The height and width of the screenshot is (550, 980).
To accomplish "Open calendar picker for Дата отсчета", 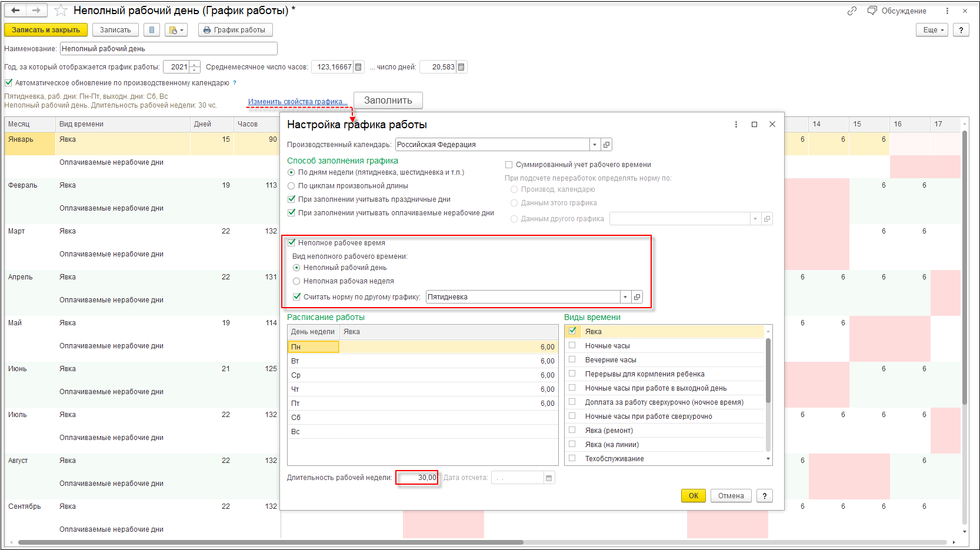I will click(x=549, y=478).
